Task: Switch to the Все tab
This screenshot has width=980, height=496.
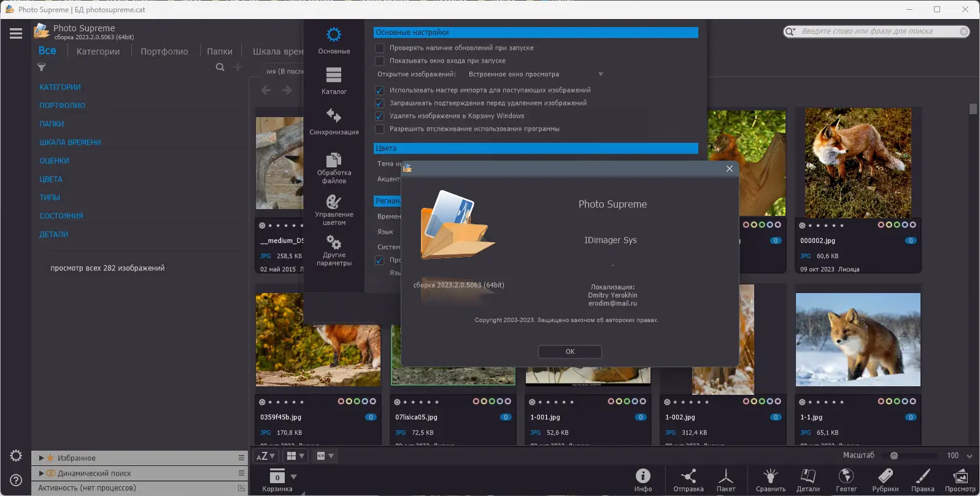Action: coord(47,51)
